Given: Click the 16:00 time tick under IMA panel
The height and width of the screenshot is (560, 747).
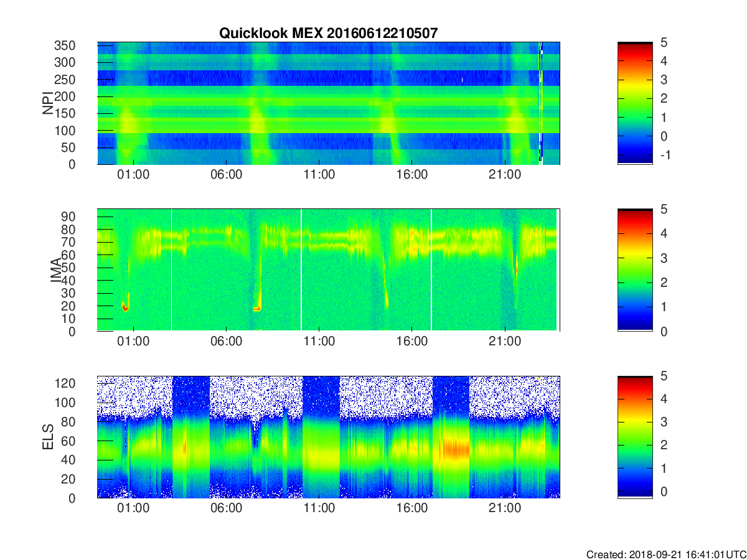Looking at the screenshot, I should tap(412, 342).
